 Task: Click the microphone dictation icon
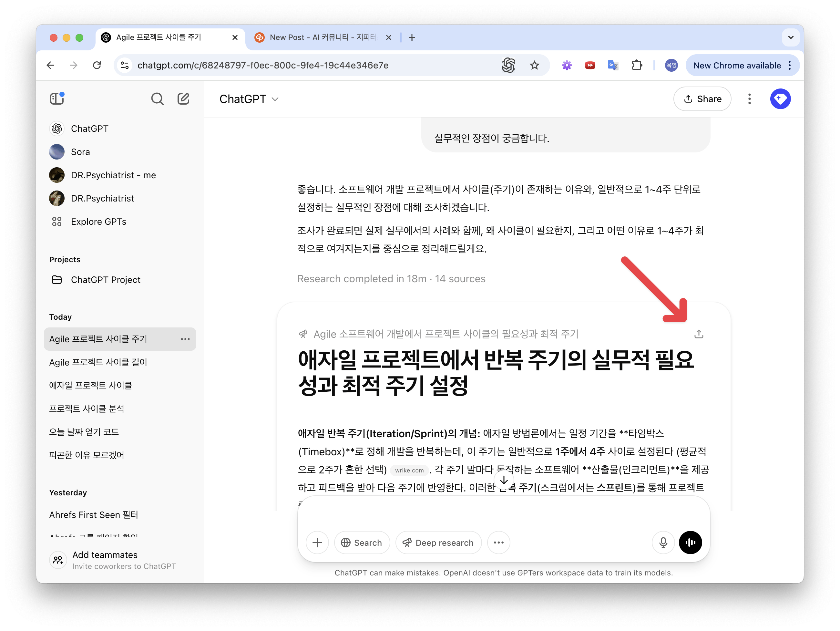[x=663, y=543]
